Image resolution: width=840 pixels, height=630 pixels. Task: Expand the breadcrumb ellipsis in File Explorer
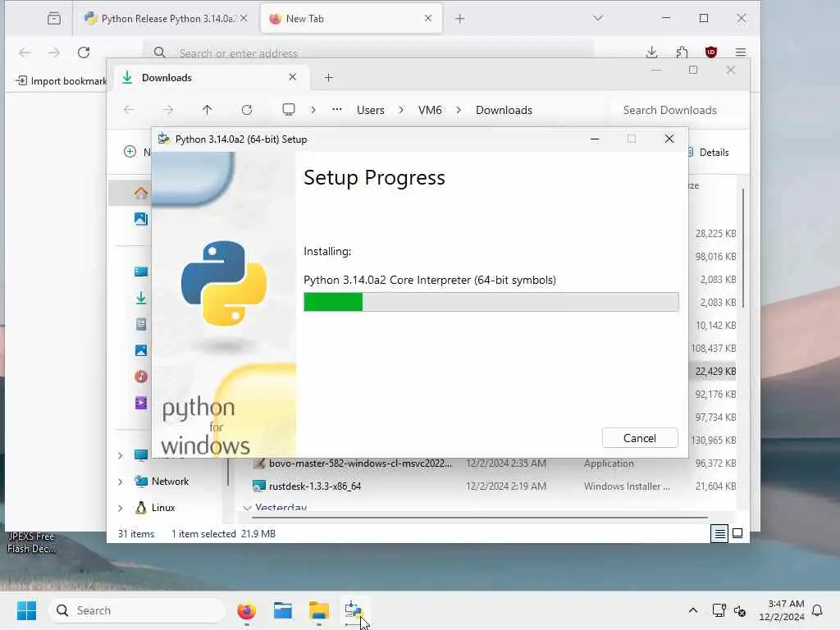tap(336, 110)
